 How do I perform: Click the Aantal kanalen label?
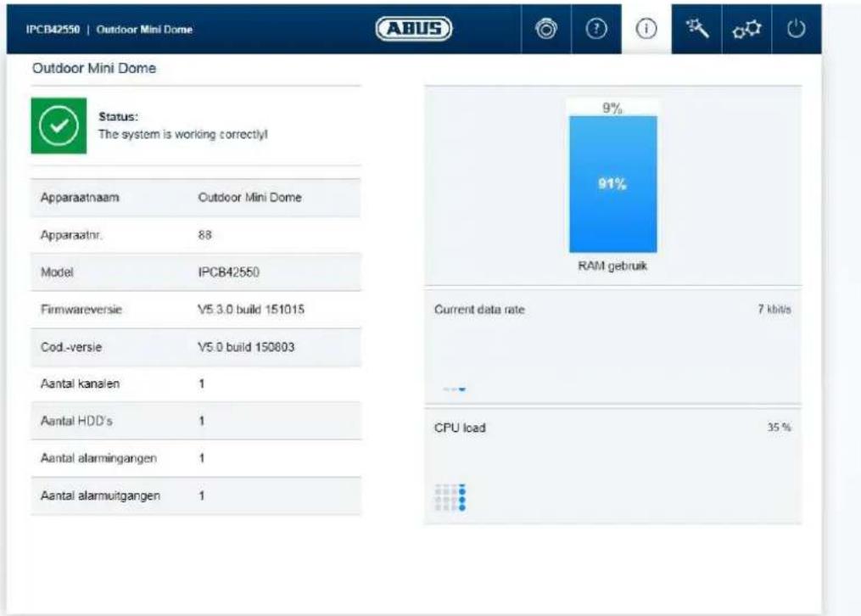click(81, 384)
